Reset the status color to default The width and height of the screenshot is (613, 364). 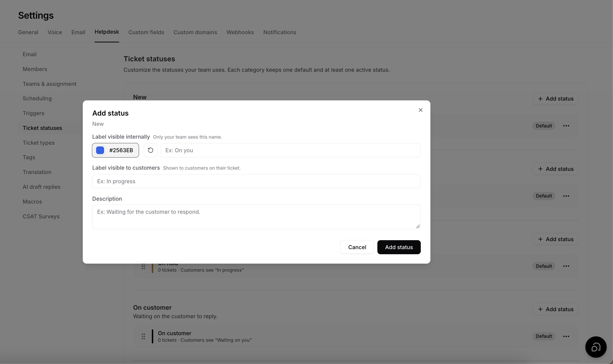pos(150,150)
